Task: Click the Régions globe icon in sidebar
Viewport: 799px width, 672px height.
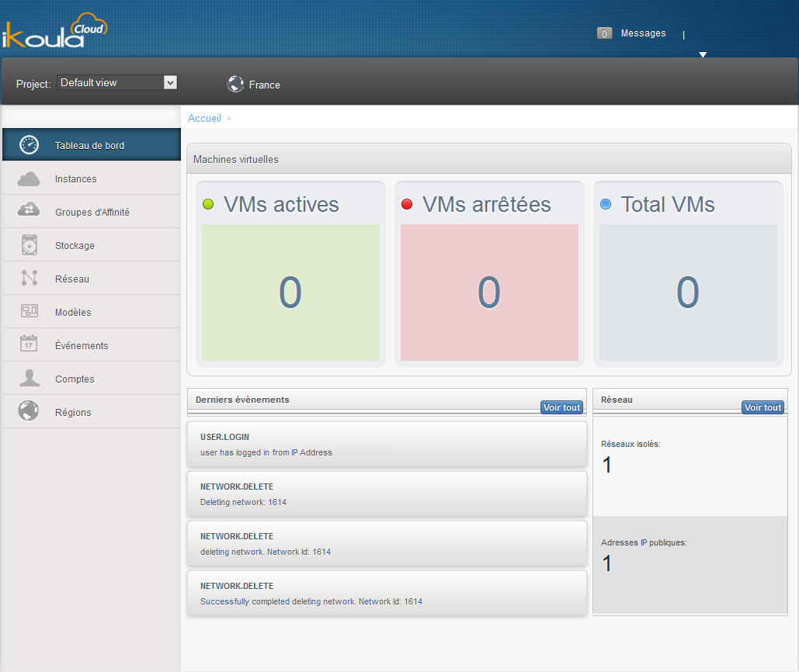Action: pyautogui.click(x=29, y=411)
